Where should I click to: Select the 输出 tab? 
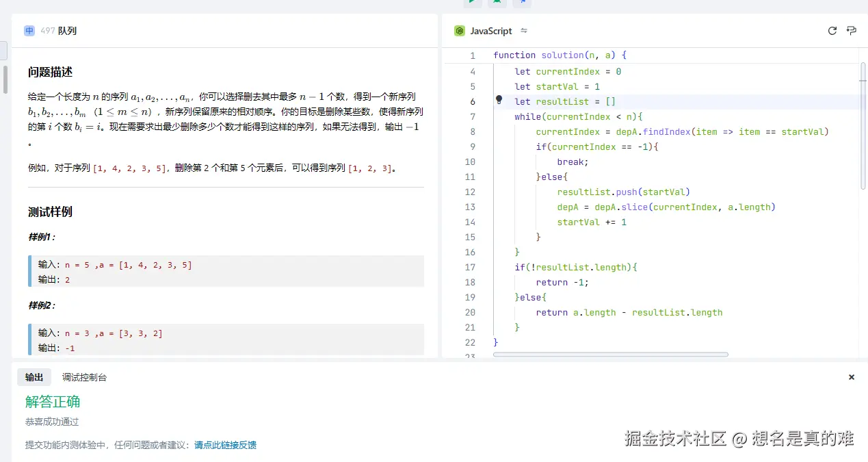(34, 376)
